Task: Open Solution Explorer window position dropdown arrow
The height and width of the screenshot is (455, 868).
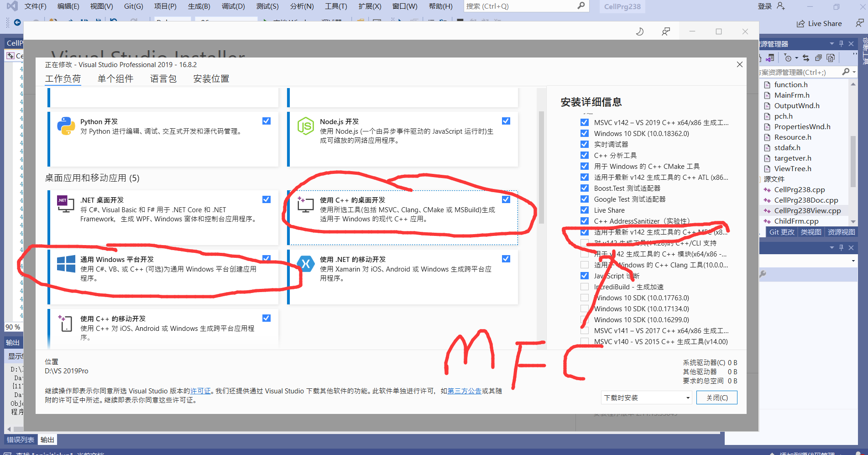Action: pos(832,44)
